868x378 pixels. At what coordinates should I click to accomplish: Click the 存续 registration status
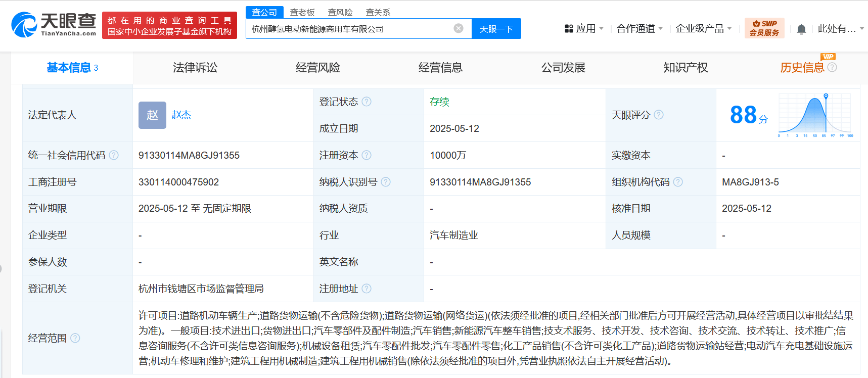(x=439, y=102)
